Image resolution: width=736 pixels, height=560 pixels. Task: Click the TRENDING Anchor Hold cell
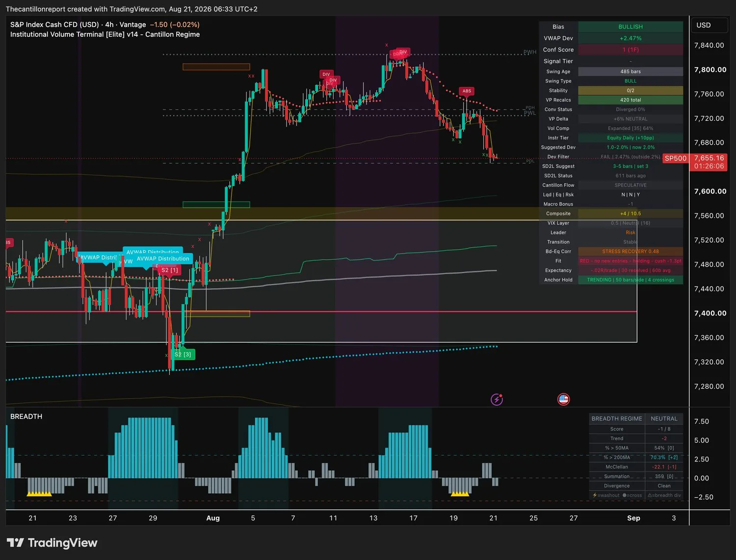pos(631,280)
